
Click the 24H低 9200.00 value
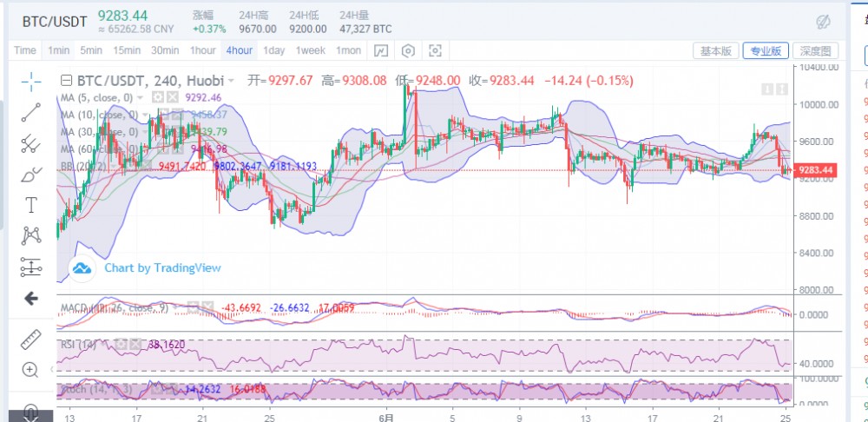[308, 30]
